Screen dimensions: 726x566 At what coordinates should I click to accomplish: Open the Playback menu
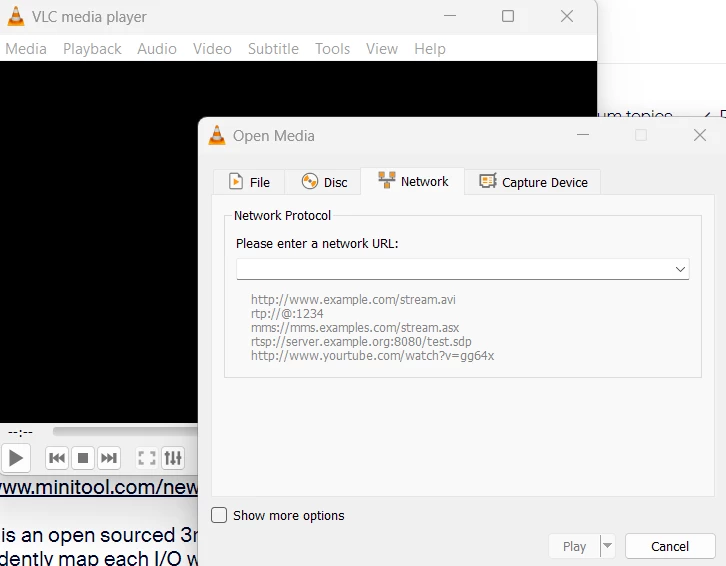pos(92,49)
